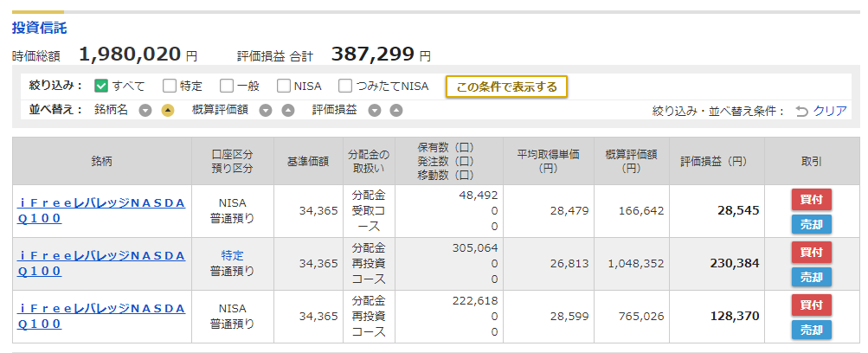This screenshot has height=353, width=868.
Task: Click the 口座区分 預り区分 column header
Action: (233, 162)
